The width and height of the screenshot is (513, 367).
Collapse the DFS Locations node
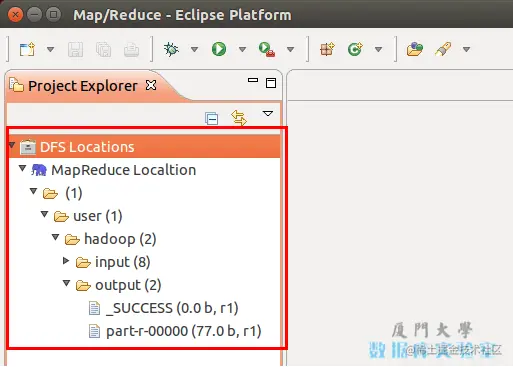[12, 145]
